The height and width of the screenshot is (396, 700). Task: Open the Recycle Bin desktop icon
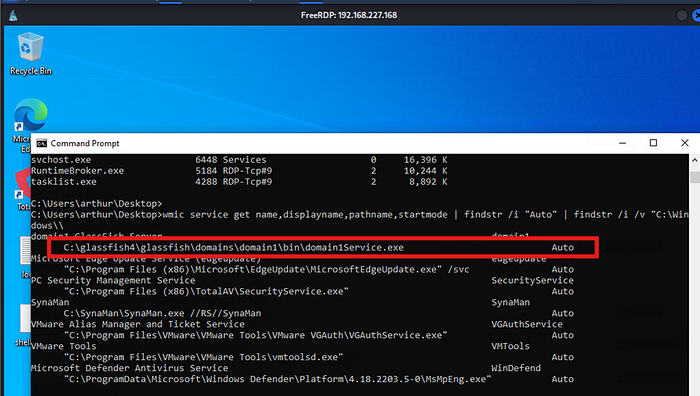point(30,54)
